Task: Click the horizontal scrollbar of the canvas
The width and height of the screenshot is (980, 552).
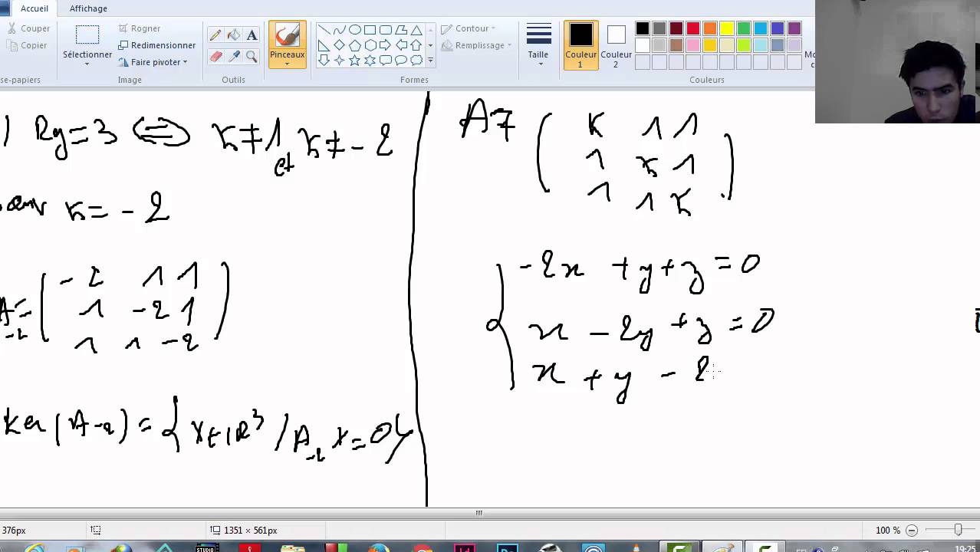Action: 478,513
